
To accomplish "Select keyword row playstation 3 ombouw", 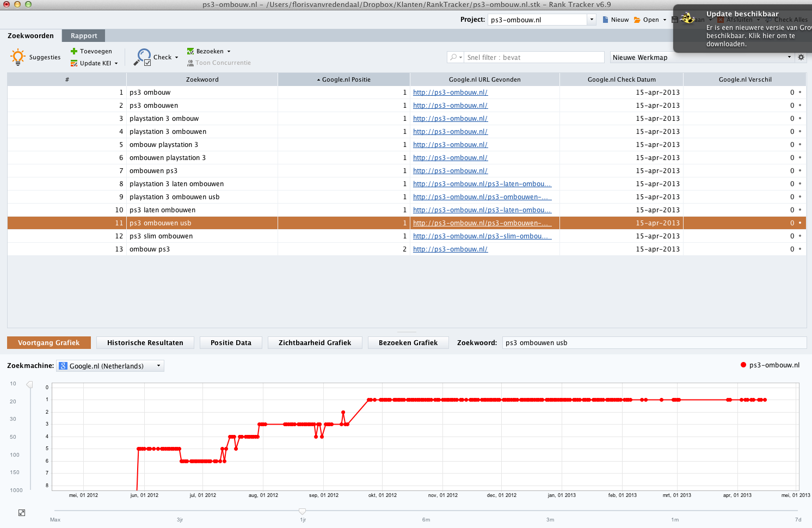I will [x=407, y=119].
